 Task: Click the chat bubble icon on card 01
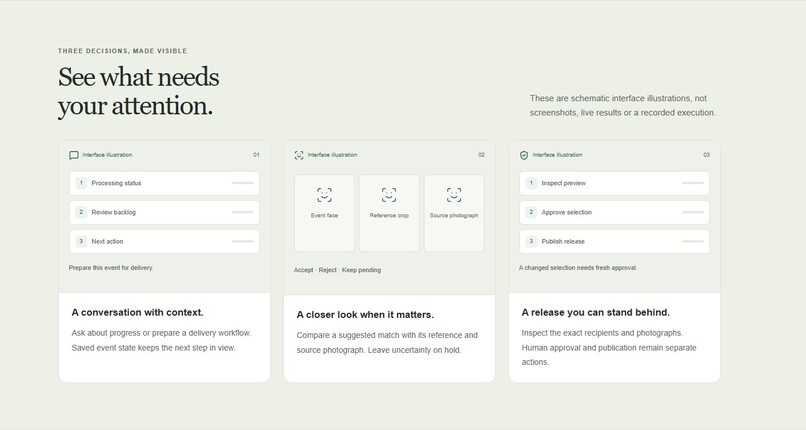74,155
